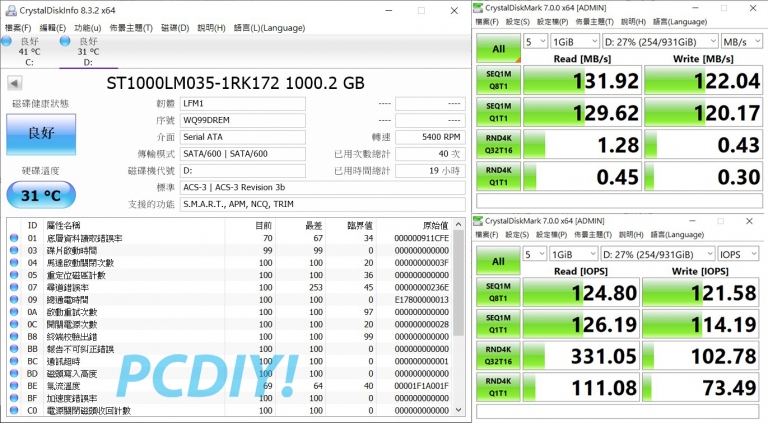Click scroll up arrow of attribute list
This screenshot has width=768, height=423.
[458, 225]
